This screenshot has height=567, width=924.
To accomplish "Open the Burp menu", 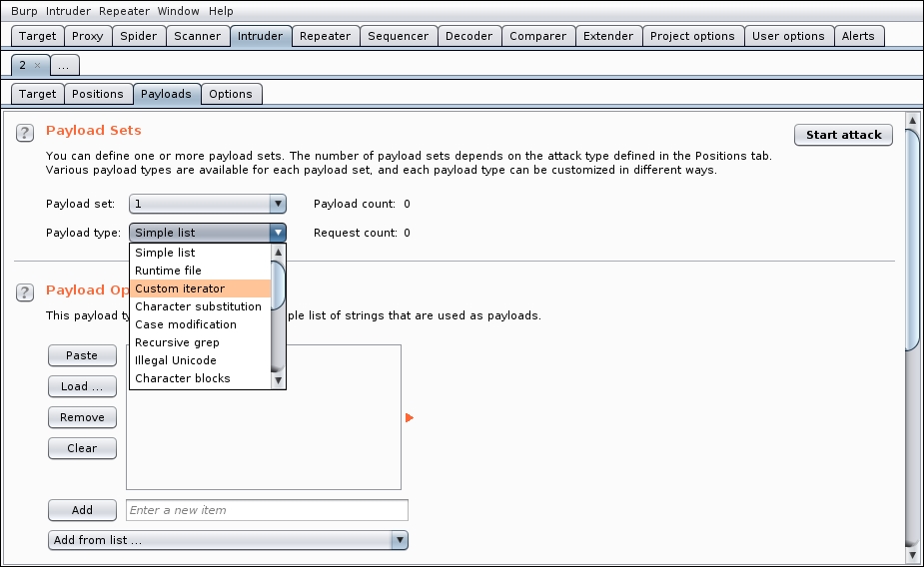I will 24,11.
